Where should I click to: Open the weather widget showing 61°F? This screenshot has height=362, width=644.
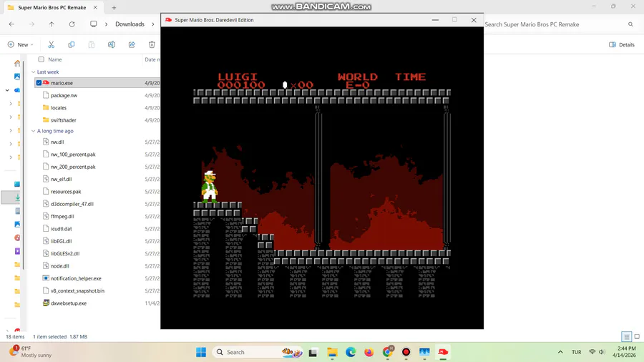click(x=31, y=352)
